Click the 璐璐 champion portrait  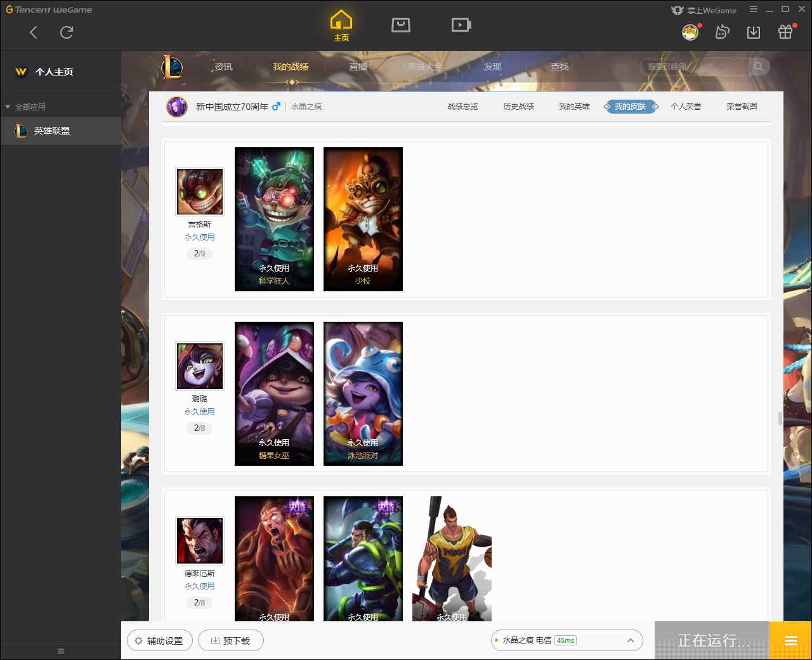[200, 366]
